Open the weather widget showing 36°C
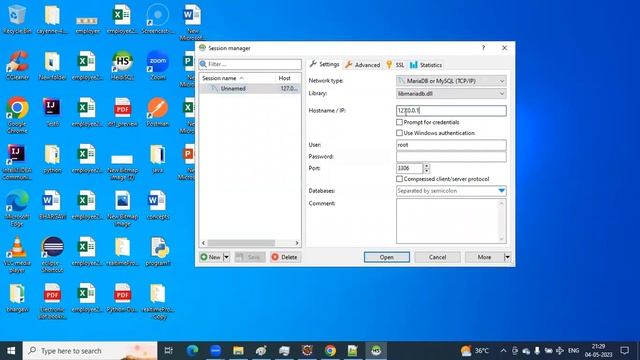 pos(475,351)
